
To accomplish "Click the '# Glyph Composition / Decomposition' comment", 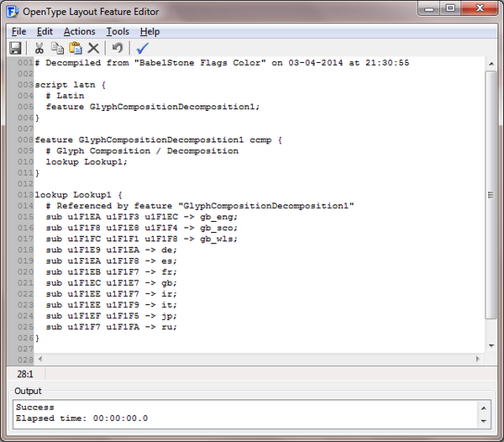I will (x=142, y=151).
